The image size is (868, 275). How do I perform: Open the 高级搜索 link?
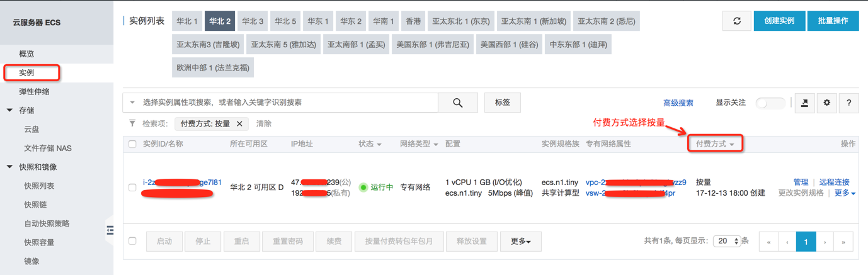click(678, 103)
